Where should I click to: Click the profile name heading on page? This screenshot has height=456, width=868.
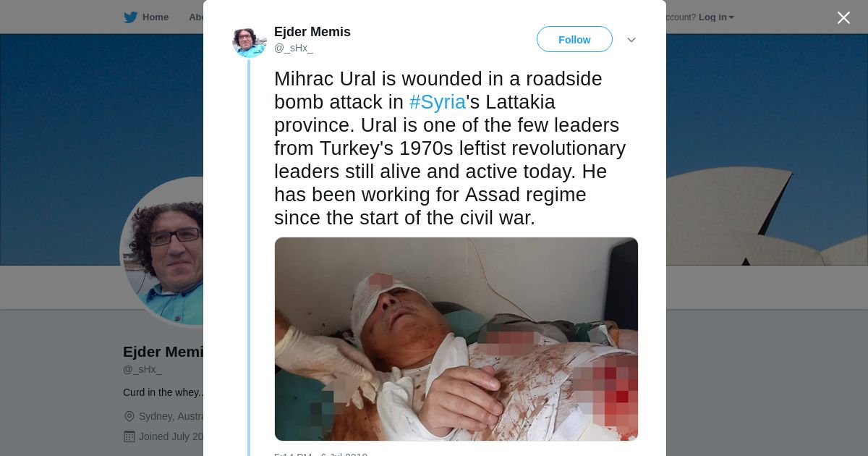[x=163, y=352]
